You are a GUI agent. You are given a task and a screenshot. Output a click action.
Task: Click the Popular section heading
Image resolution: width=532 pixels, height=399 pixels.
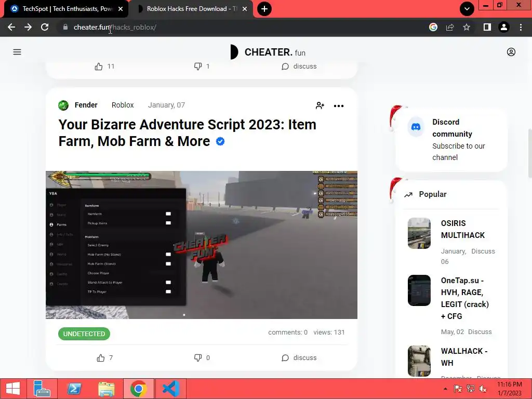point(433,194)
